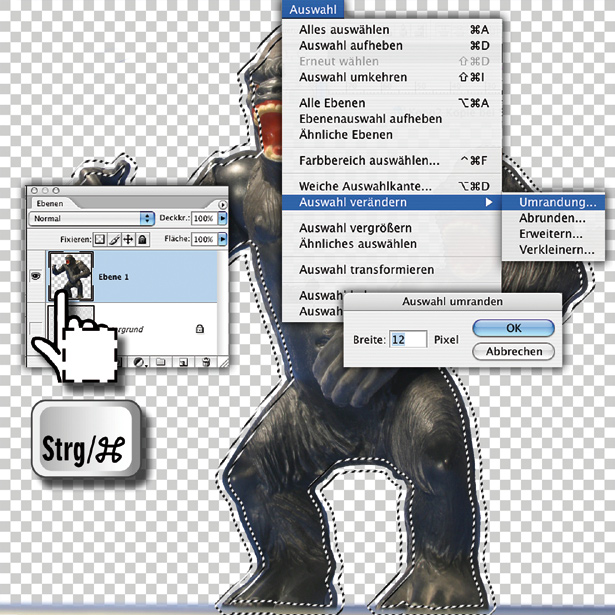Select the Ebene 1 layer name
615x615 pixels.
[114, 277]
